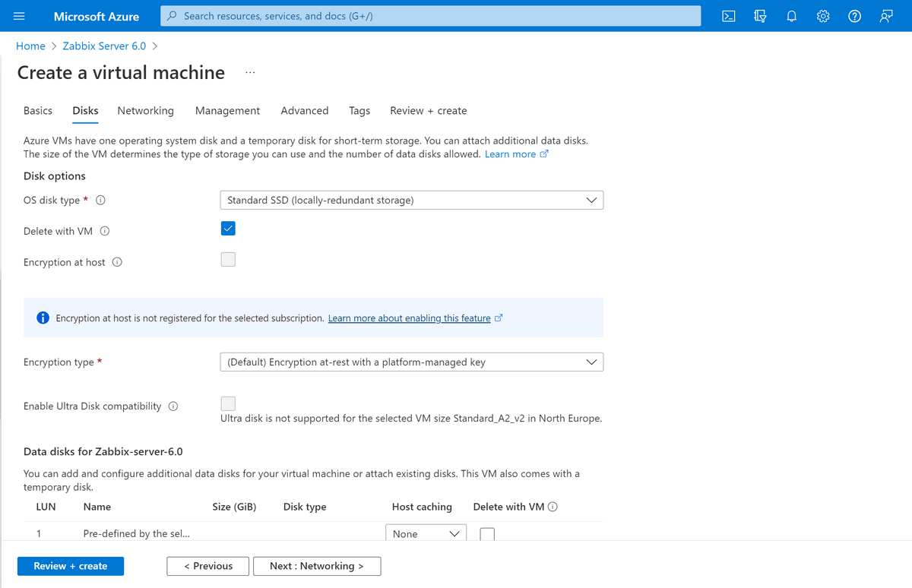Click the blue Review + create button
The height and width of the screenshot is (588, 912).
(71, 566)
